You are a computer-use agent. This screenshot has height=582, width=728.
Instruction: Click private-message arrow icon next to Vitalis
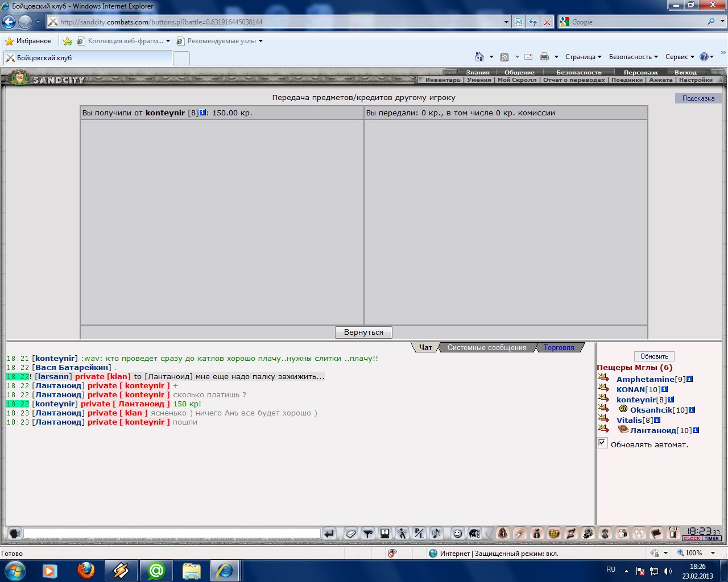pyautogui.click(x=603, y=419)
